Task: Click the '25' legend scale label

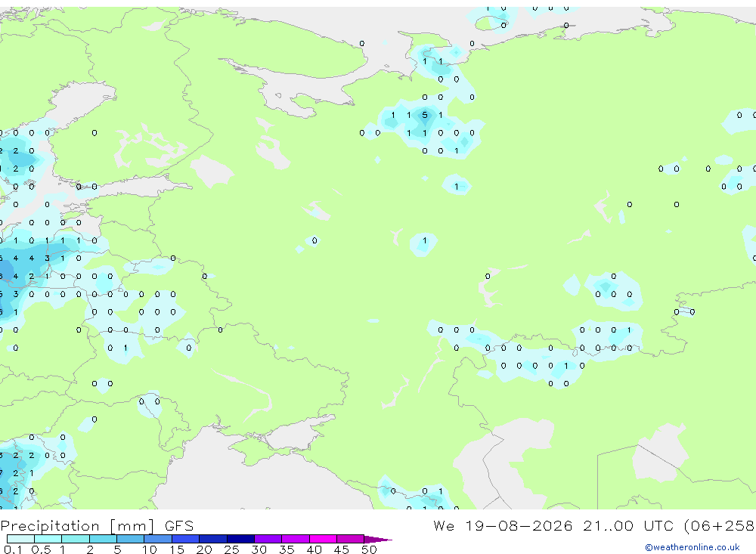Action: click(231, 549)
